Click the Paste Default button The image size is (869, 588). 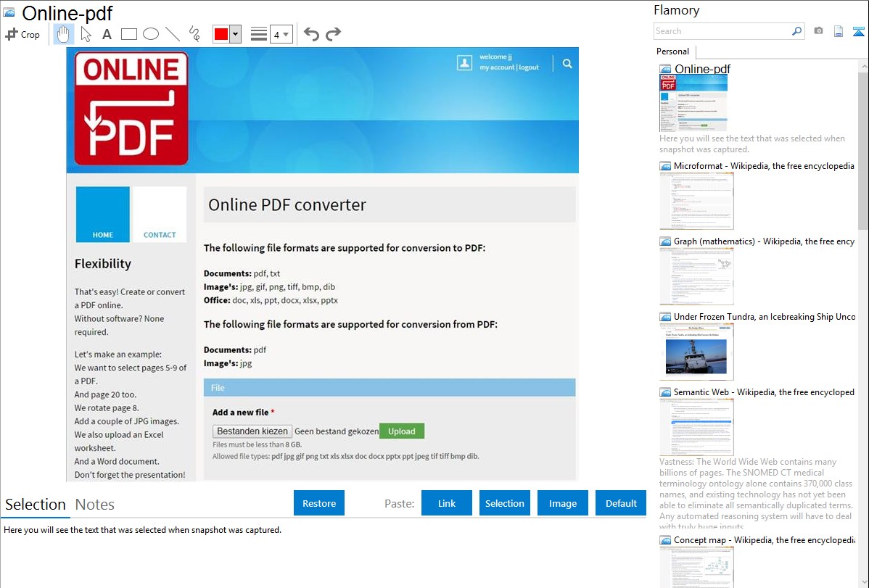pos(621,503)
